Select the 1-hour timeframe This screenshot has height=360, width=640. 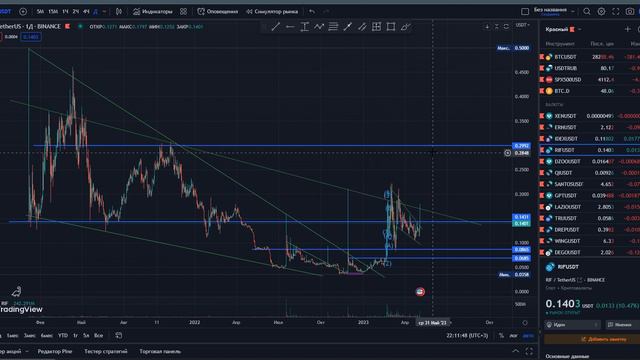click(65, 11)
